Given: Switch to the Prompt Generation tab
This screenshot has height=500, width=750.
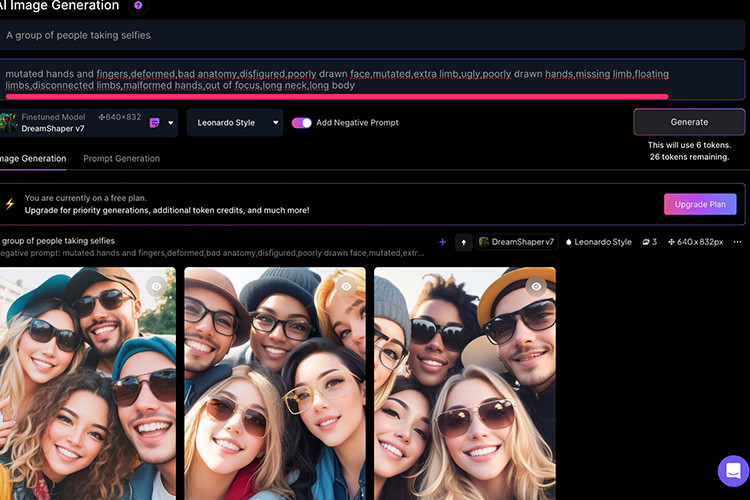Looking at the screenshot, I should (x=121, y=158).
